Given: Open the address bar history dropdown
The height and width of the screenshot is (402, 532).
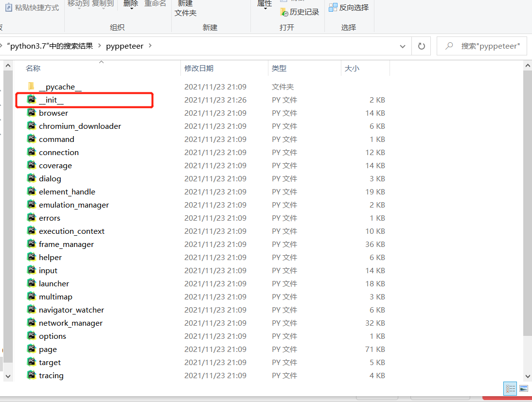Looking at the screenshot, I should pyautogui.click(x=402, y=46).
